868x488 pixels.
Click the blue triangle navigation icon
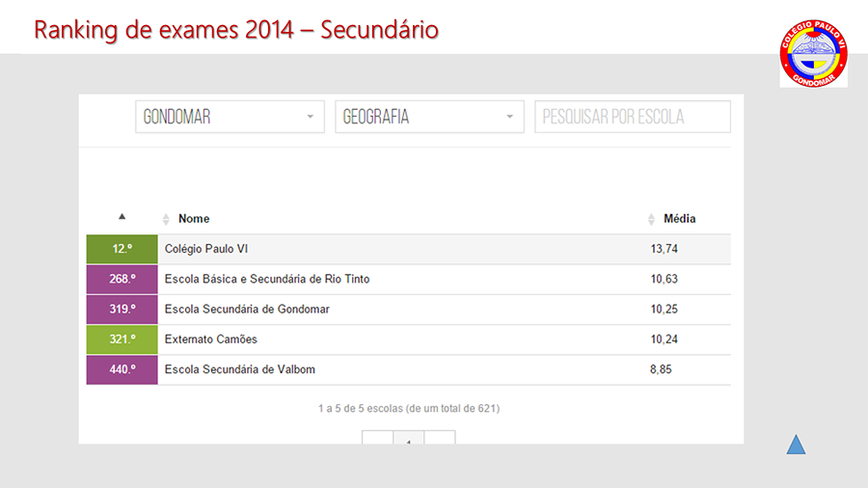(x=796, y=445)
